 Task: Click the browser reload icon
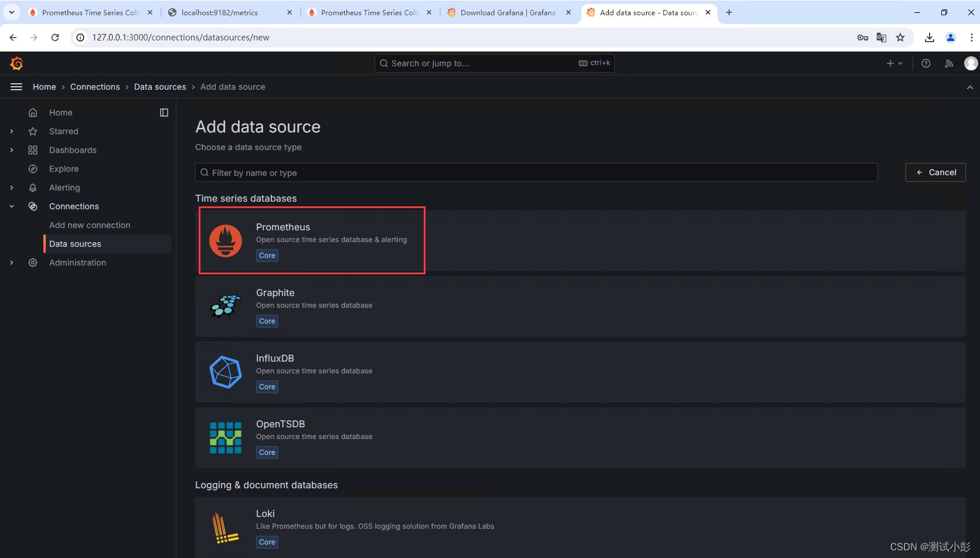tap(55, 38)
